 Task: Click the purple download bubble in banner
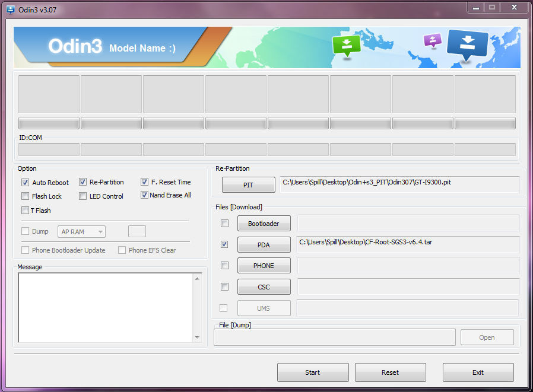[432, 41]
